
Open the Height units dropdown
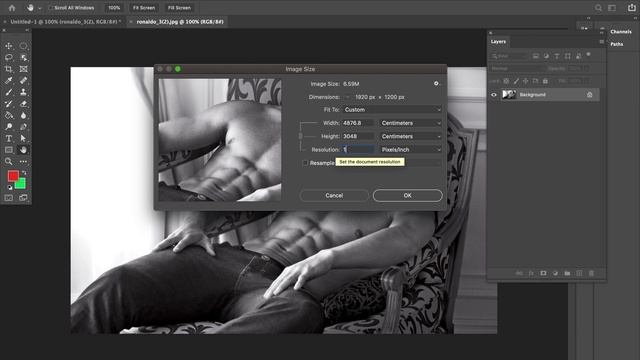tap(411, 136)
